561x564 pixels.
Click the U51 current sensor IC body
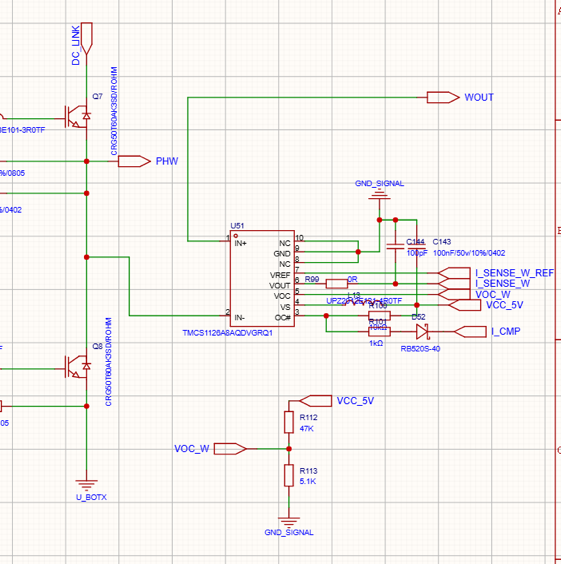click(262, 278)
